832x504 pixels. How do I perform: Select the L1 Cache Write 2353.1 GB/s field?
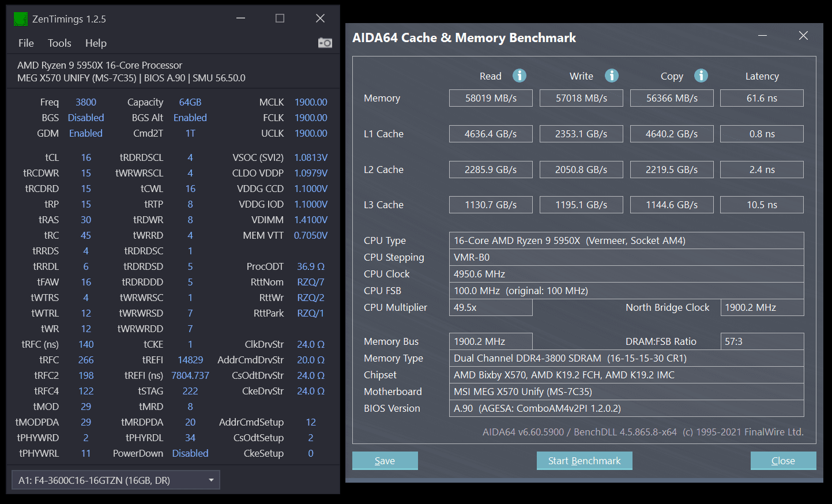coord(581,134)
